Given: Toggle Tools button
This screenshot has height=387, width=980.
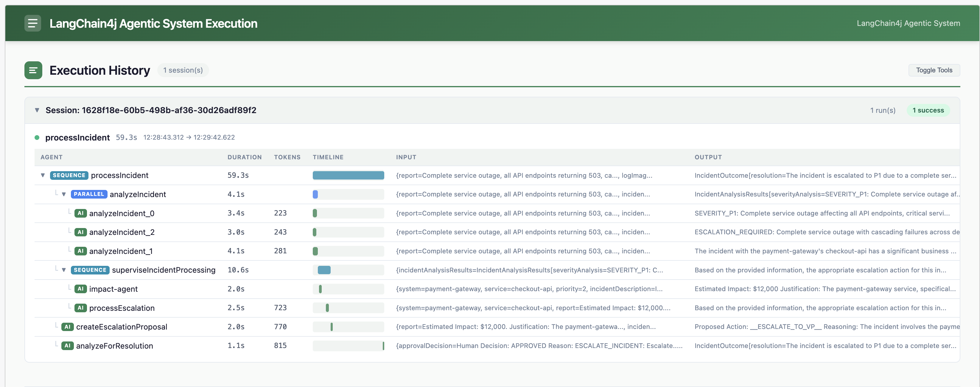Looking at the screenshot, I should [x=934, y=70].
